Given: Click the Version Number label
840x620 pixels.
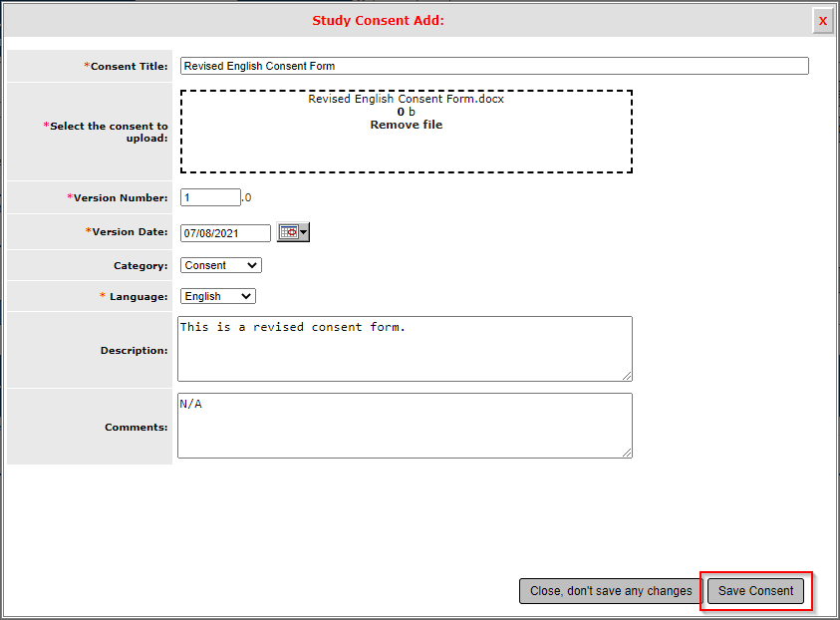Looking at the screenshot, I should (x=118, y=197).
